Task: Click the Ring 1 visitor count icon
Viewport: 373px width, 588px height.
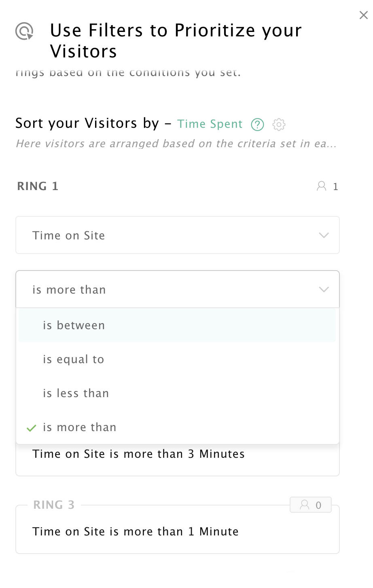Action: pyautogui.click(x=322, y=186)
